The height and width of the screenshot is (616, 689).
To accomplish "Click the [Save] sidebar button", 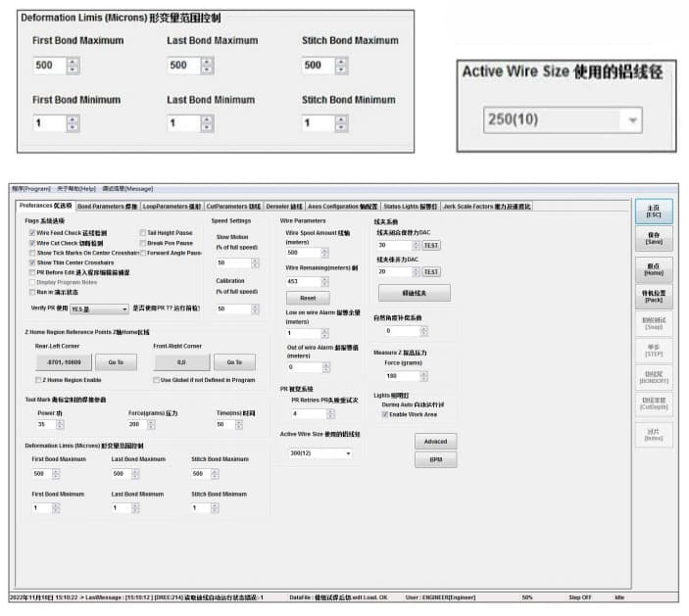I will [654, 238].
